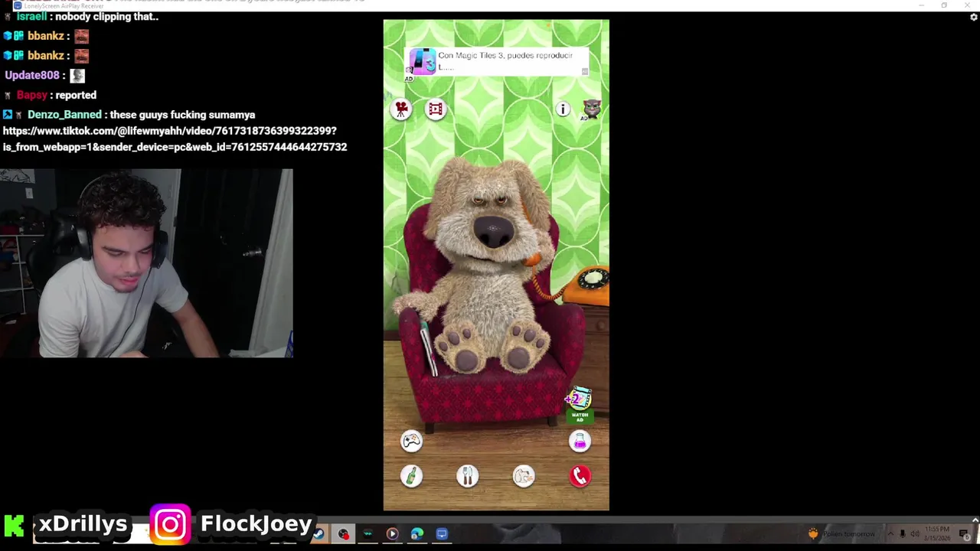Click the emote in Update808's message
This screenshot has width=980, height=551.
click(77, 75)
